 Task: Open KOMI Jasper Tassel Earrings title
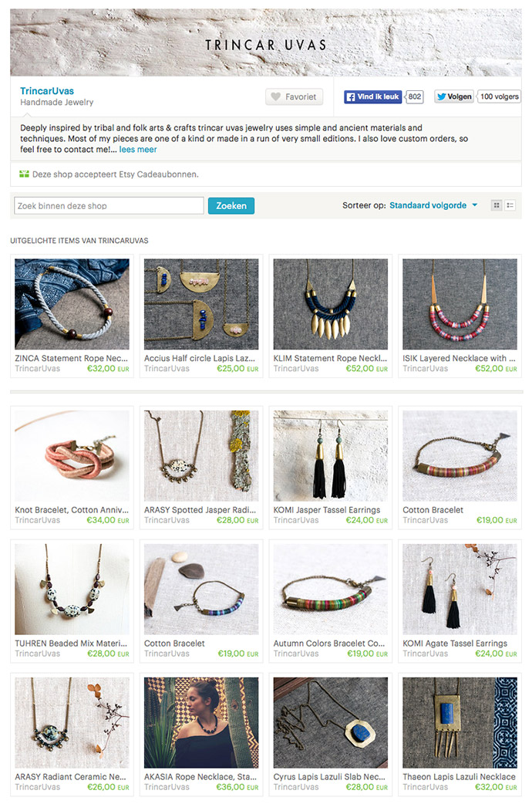(x=327, y=510)
